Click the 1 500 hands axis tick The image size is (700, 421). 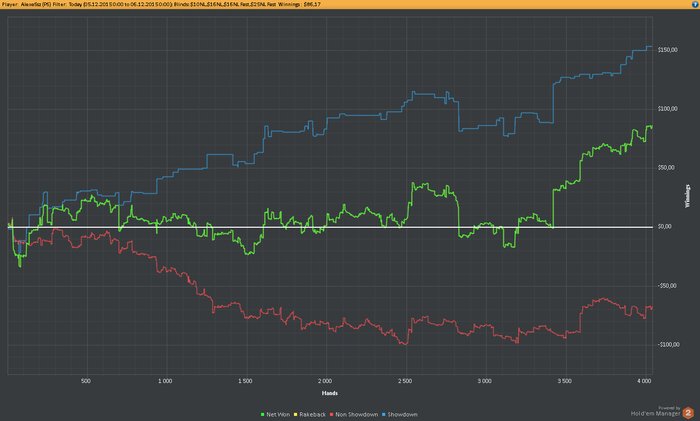(245, 381)
